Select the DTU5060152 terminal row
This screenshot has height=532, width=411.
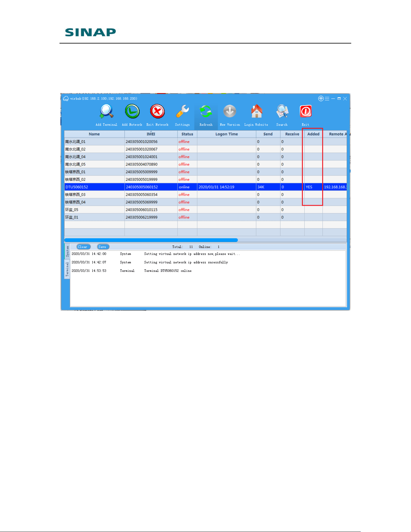click(205, 187)
